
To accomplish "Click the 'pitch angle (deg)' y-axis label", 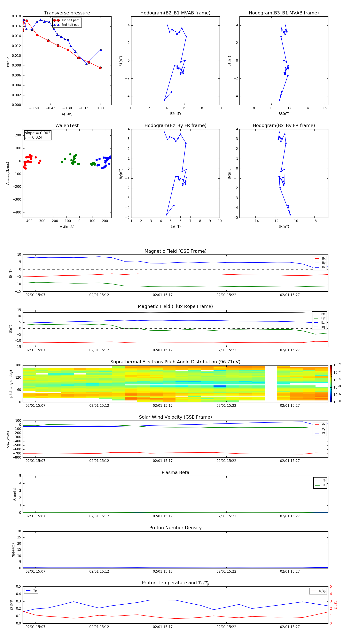I will tap(11, 384).
